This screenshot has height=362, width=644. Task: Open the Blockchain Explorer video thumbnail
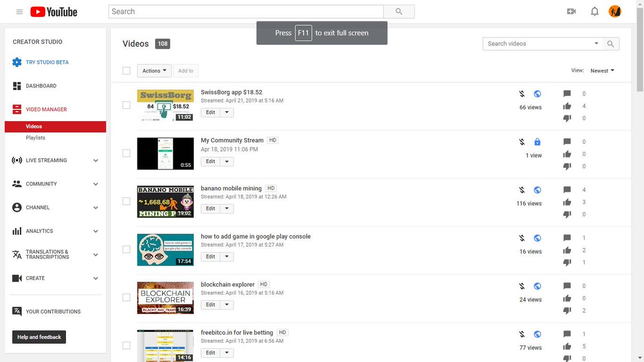point(165,298)
